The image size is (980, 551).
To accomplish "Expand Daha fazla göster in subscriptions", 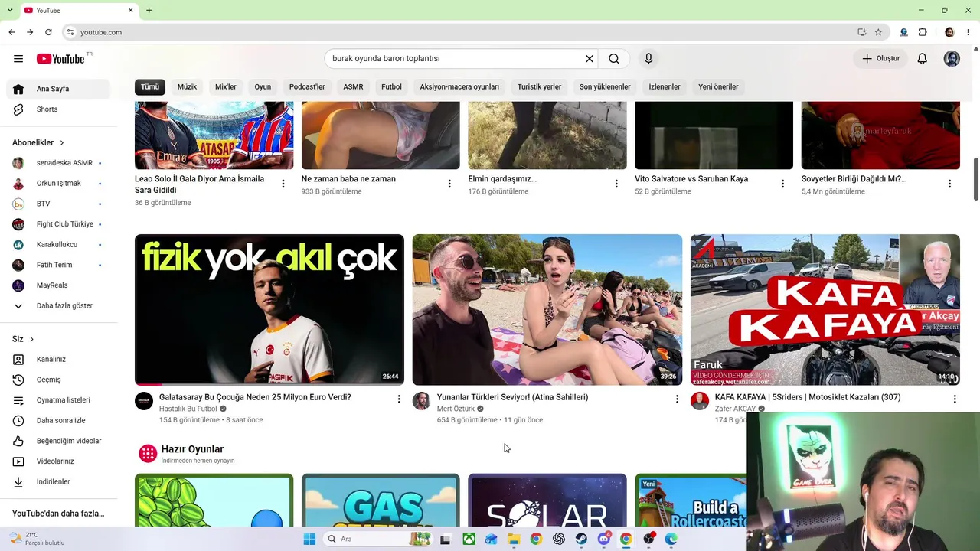I will tap(58, 305).
